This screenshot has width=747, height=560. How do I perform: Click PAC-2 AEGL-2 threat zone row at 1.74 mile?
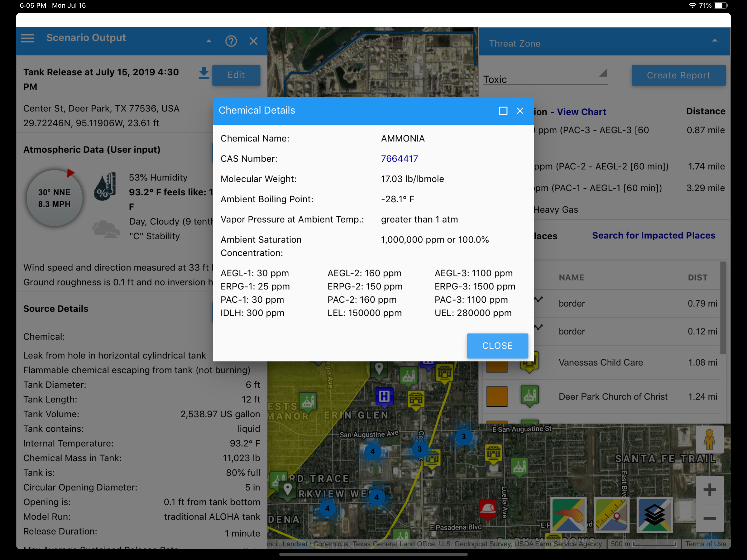629,166
